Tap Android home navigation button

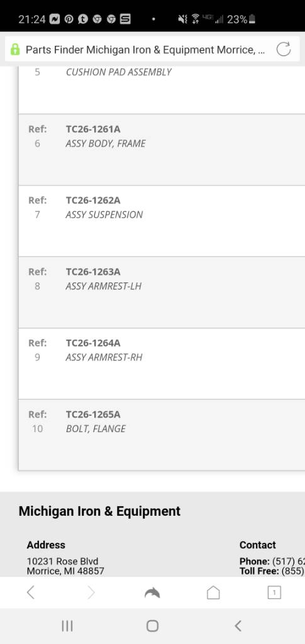coord(152,626)
